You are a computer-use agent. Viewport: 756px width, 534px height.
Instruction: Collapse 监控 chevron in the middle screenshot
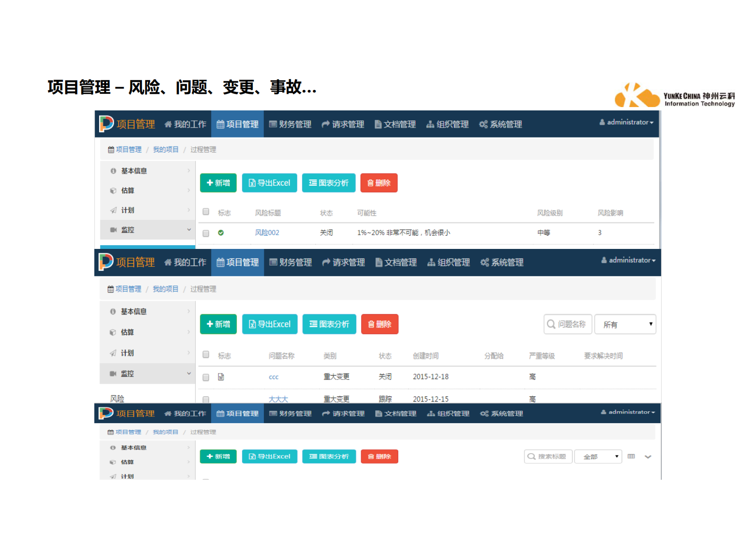click(189, 374)
